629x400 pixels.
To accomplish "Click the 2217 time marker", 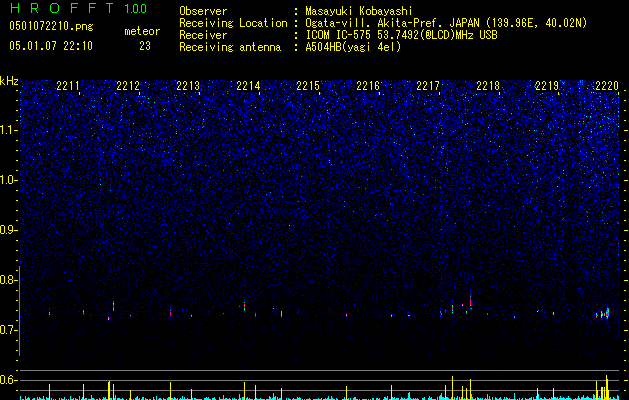I will click(428, 86).
